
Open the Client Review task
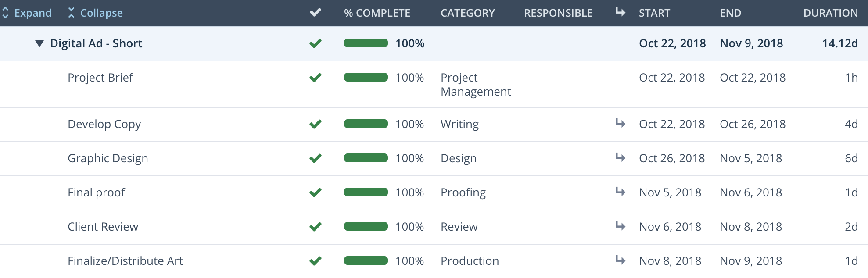[103, 227]
